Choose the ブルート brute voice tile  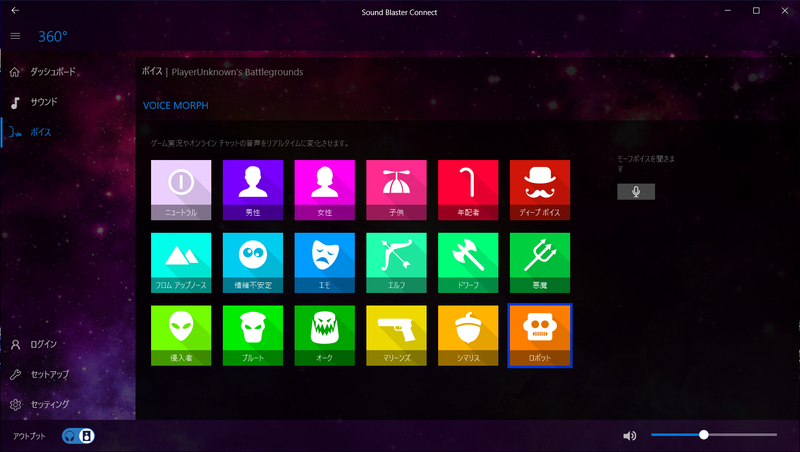[253, 335]
